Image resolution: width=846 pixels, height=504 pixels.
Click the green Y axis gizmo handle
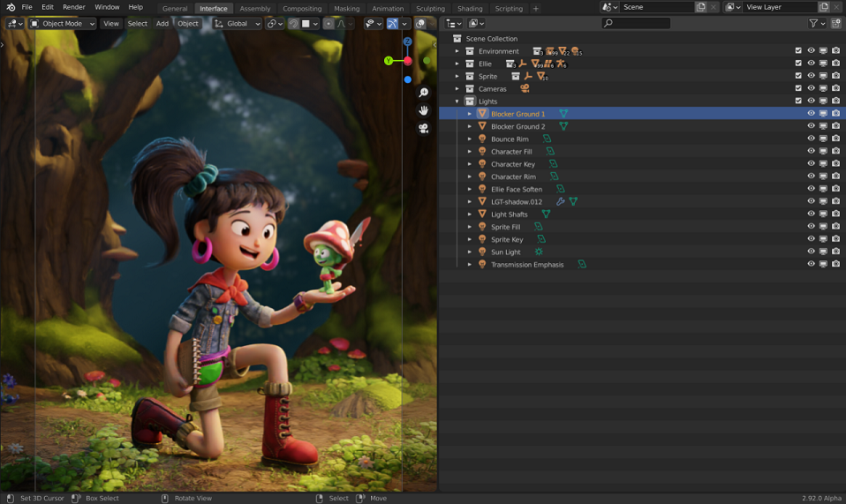coord(389,61)
